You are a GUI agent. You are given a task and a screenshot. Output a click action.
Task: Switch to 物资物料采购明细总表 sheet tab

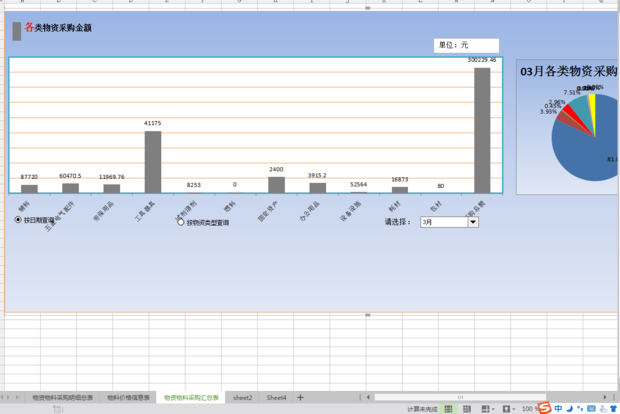[x=62, y=397]
